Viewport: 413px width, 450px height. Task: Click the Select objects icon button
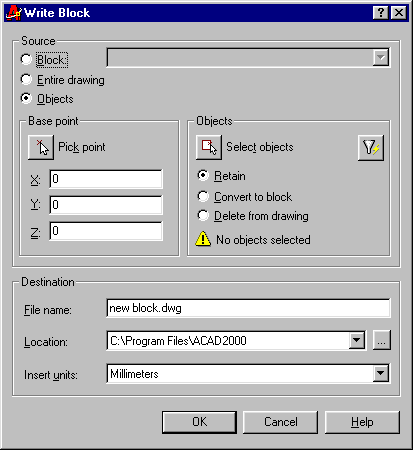coord(209,147)
